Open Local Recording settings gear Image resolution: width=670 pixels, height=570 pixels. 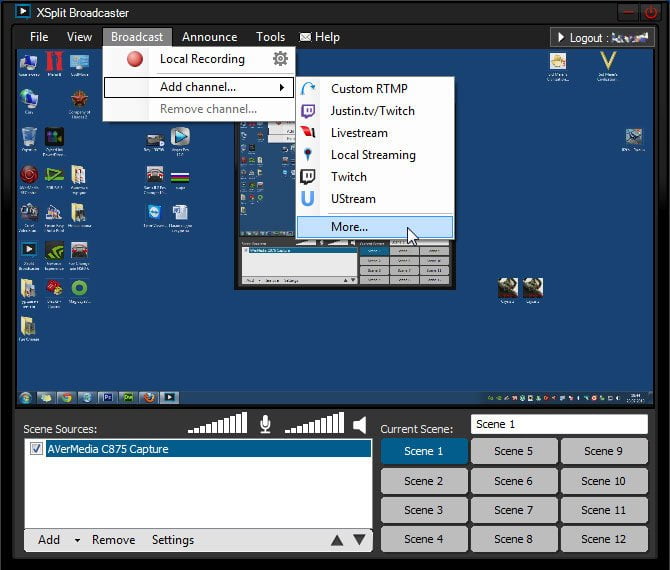[280, 59]
